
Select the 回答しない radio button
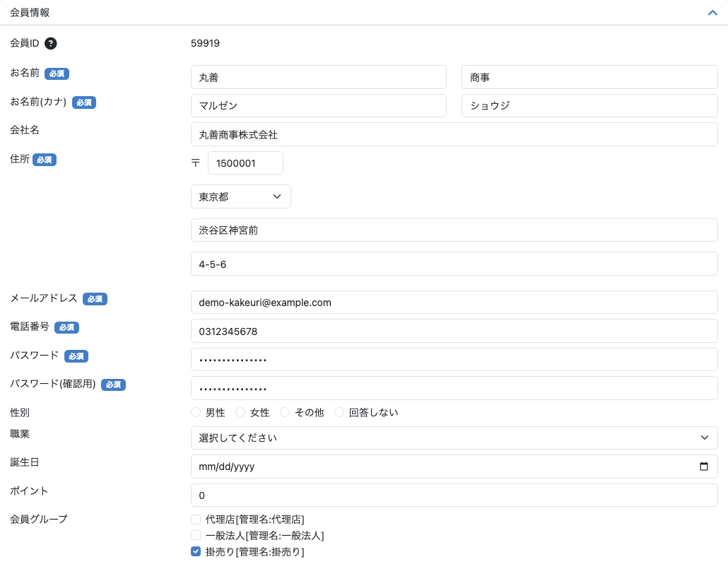click(x=339, y=413)
